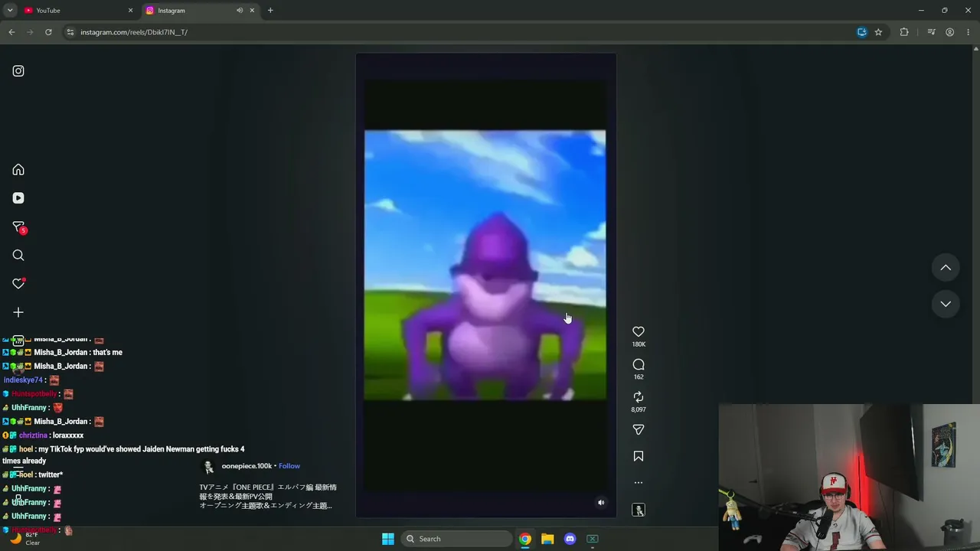
Task: Open the install app icon in address bar
Action: coord(862,32)
